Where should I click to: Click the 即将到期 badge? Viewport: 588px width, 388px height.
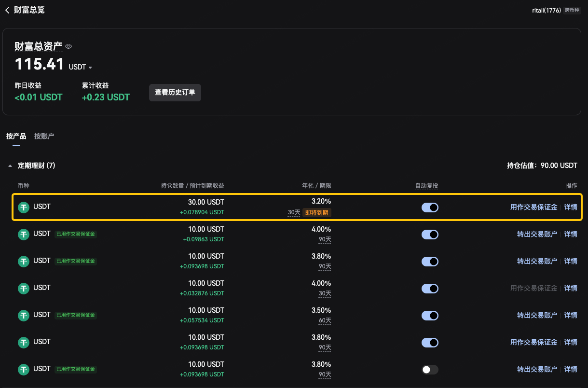[x=317, y=212]
